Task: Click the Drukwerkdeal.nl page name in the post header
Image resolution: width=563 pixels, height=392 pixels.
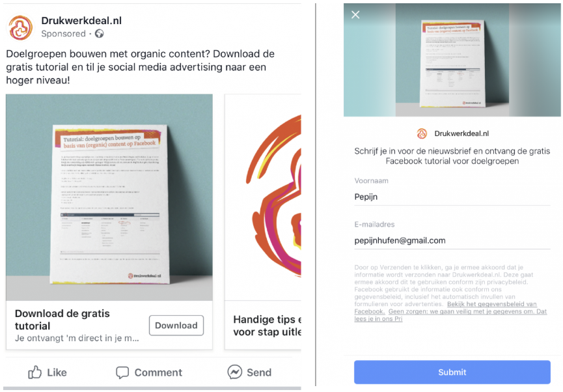Action: pos(81,21)
